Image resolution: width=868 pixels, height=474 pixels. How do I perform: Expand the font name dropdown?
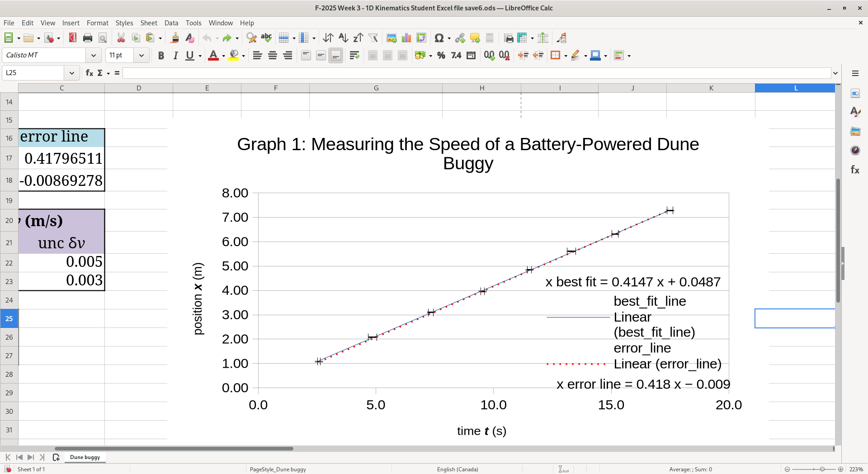pyautogui.click(x=93, y=55)
